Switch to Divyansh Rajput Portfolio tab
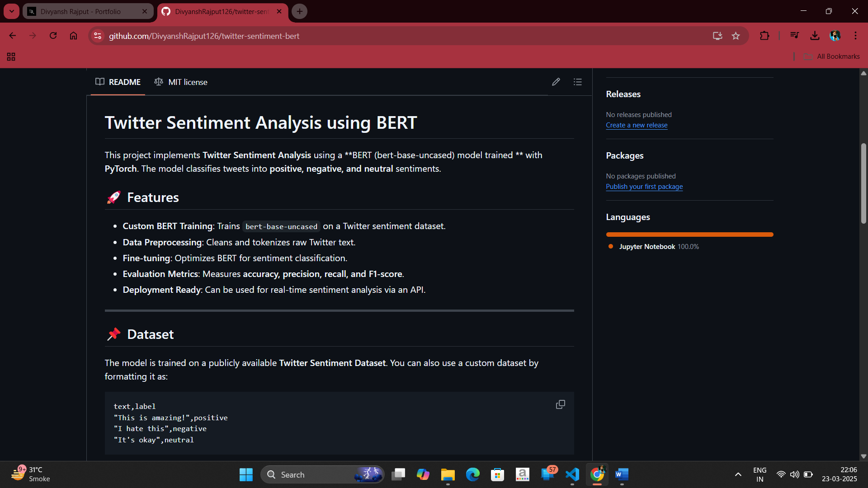 [x=89, y=11]
